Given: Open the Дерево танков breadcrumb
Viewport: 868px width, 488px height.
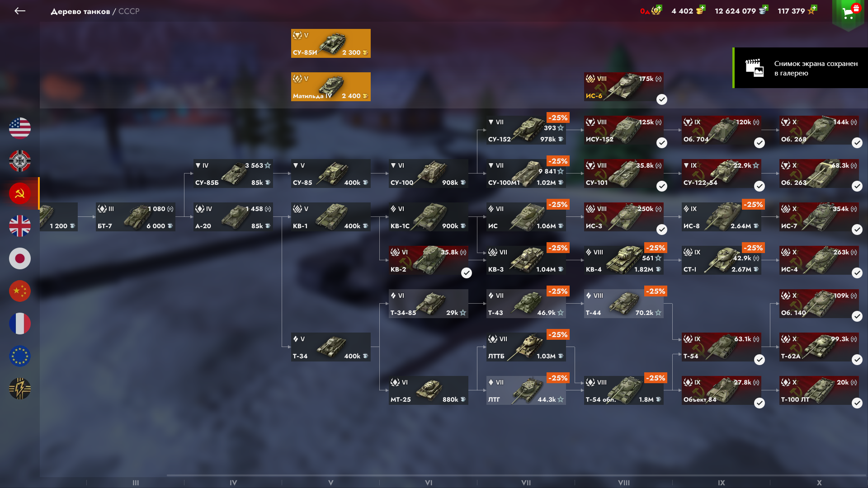Looking at the screenshot, I should pyautogui.click(x=80, y=11).
